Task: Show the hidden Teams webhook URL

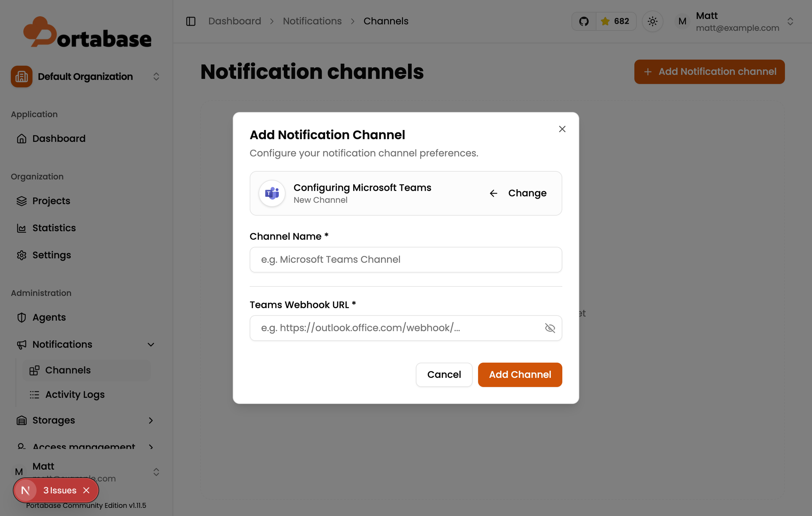Action: [x=550, y=328]
